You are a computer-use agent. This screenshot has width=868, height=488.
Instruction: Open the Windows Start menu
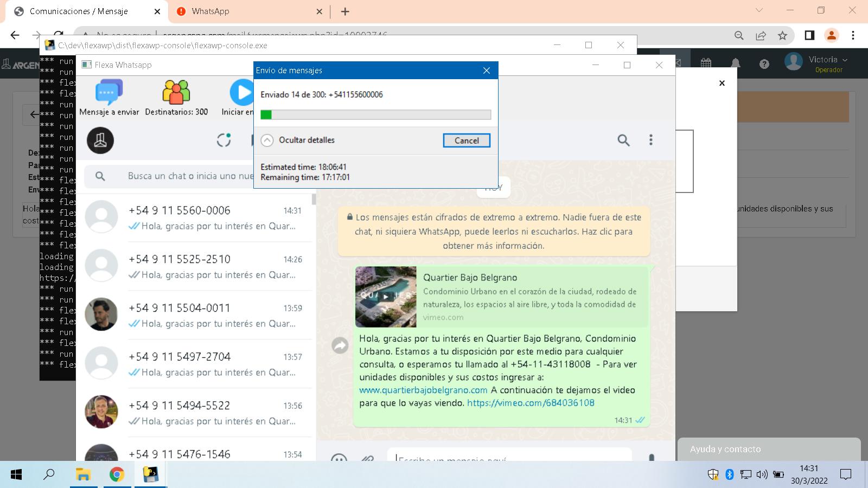pos(16,475)
